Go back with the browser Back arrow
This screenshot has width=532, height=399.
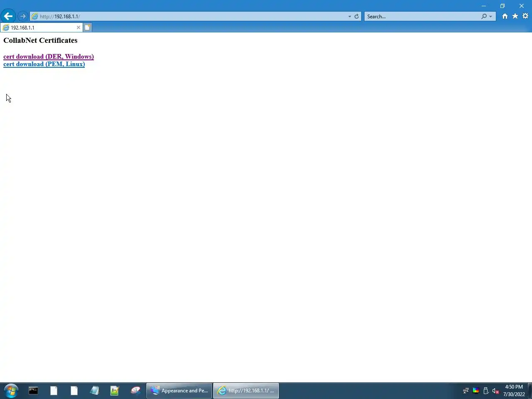tap(8, 16)
